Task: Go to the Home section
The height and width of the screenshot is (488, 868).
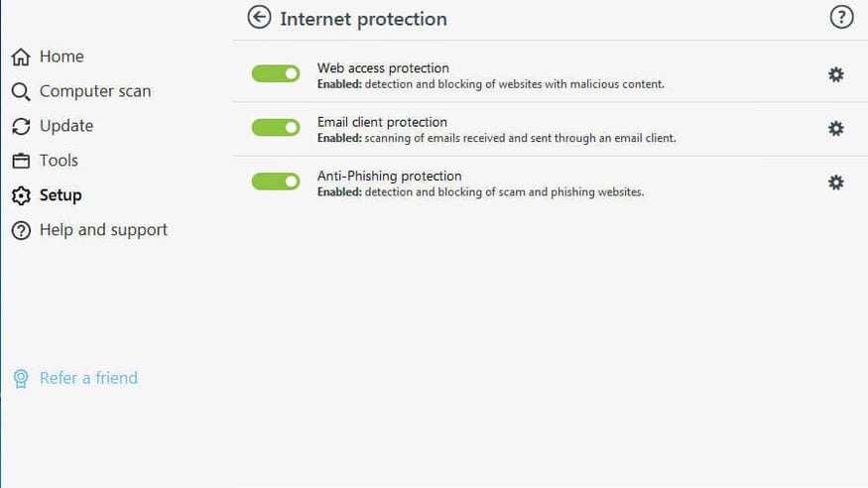Action: (62, 58)
